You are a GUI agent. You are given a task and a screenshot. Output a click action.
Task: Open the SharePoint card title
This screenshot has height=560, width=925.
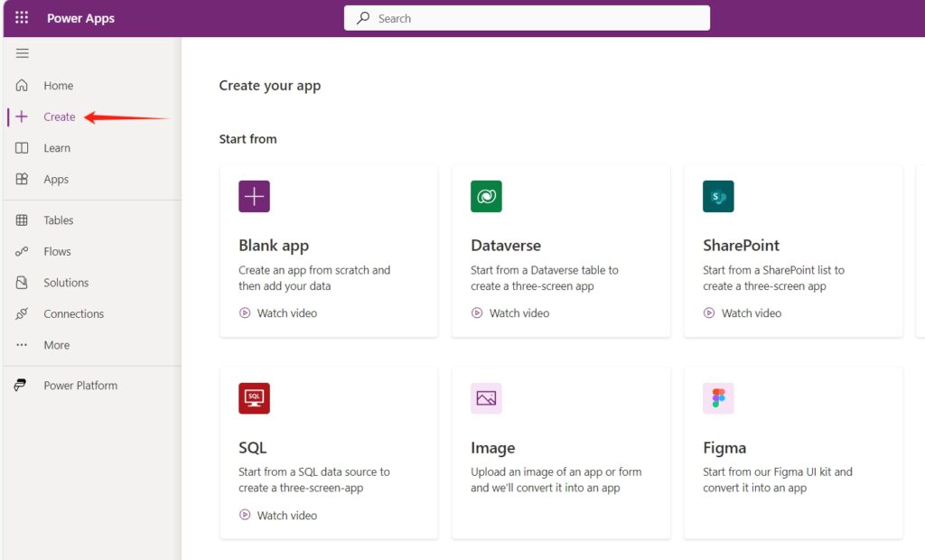741,246
